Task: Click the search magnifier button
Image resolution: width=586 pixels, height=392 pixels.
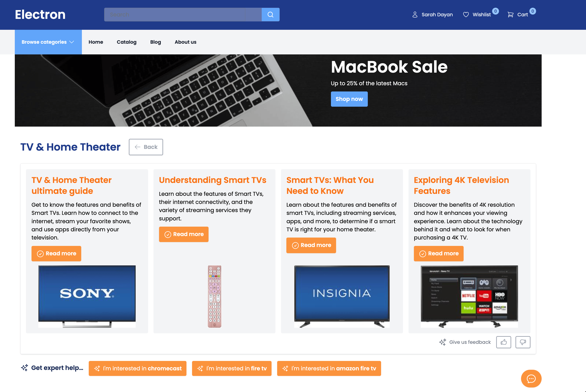Action: pyautogui.click(x=270, y=15)
